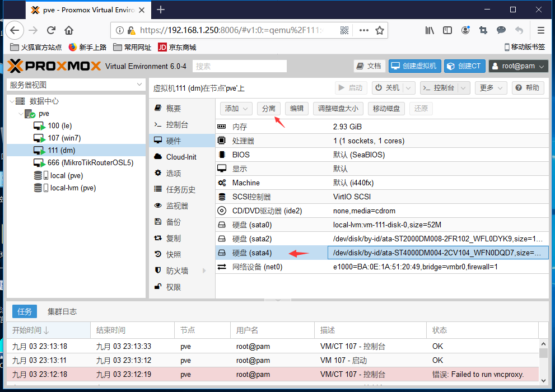This screenshot has width=555, height=392.
Task: Click 创建CT to create a container
Action: pos(464,66)
